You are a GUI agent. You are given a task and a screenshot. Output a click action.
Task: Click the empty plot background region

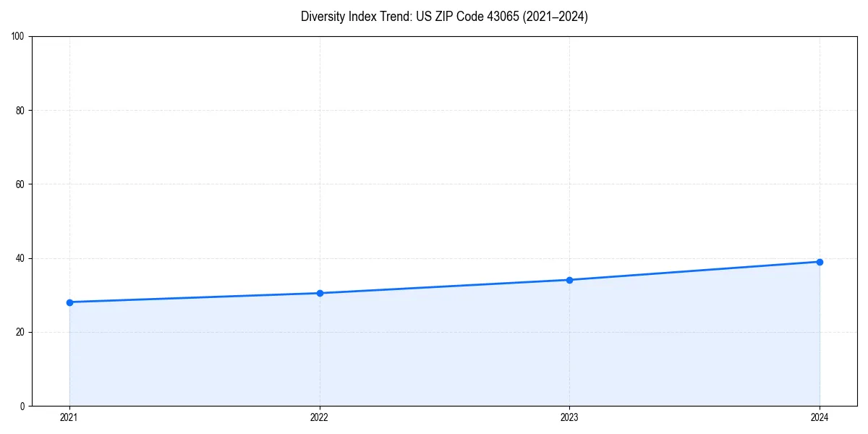point(434,130)
